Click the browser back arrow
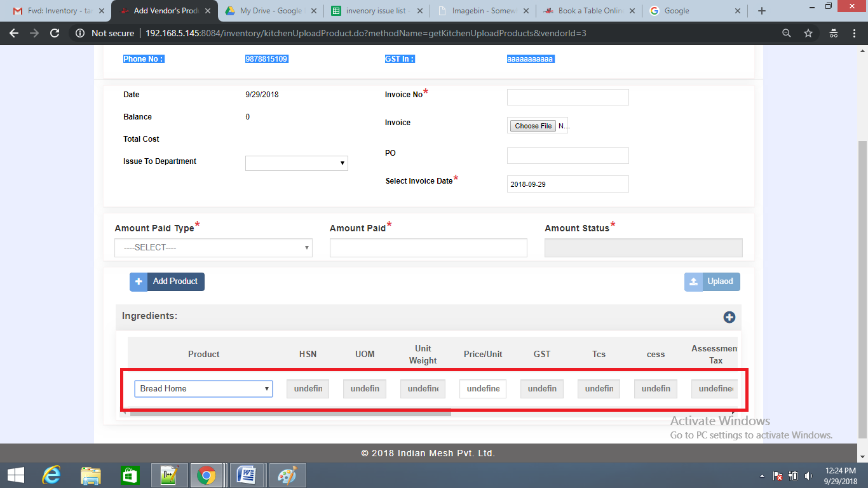 point(14,33)
